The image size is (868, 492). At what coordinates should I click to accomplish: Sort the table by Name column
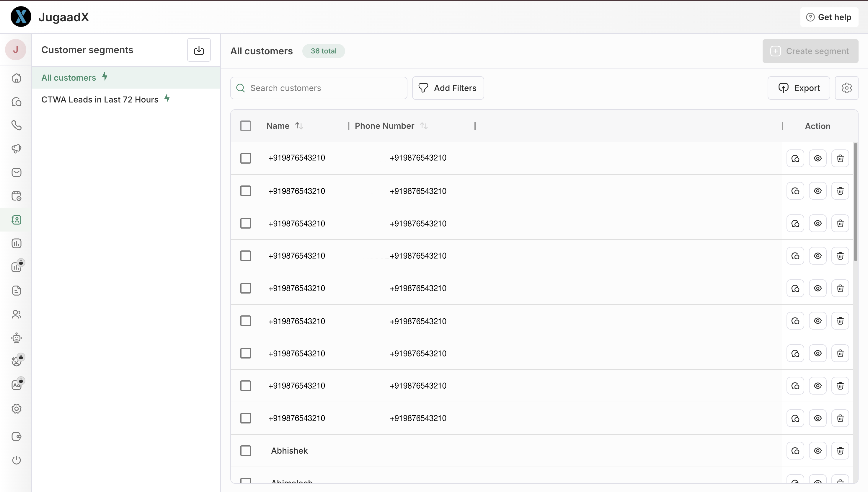pyautogui.click(x=299, y=126)
